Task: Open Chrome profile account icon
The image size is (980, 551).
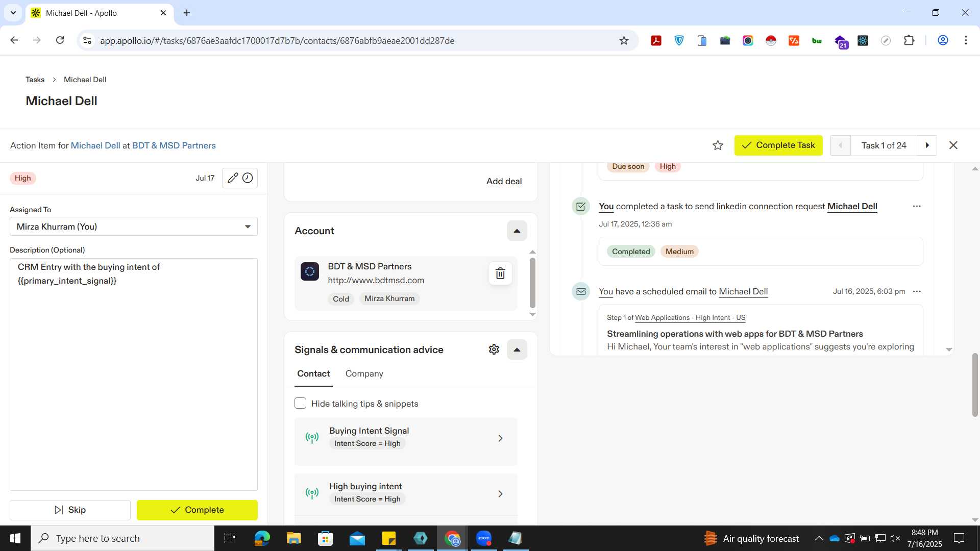Action: 943,40
